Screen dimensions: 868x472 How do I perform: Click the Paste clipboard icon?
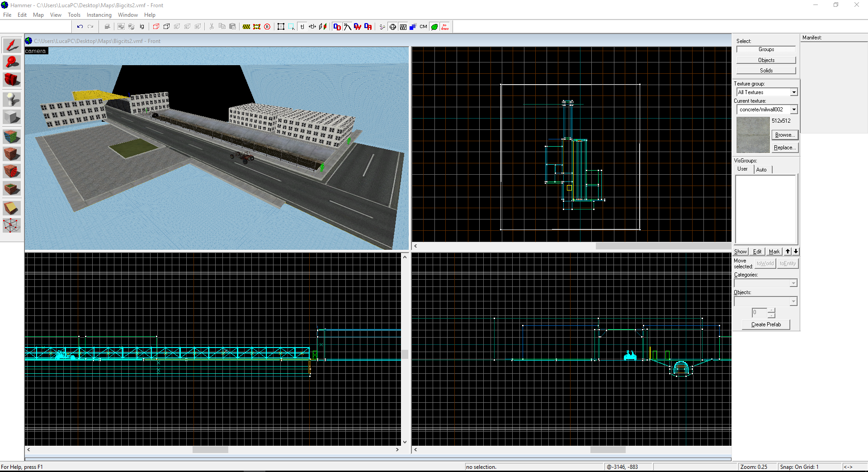tap(232, 27)
